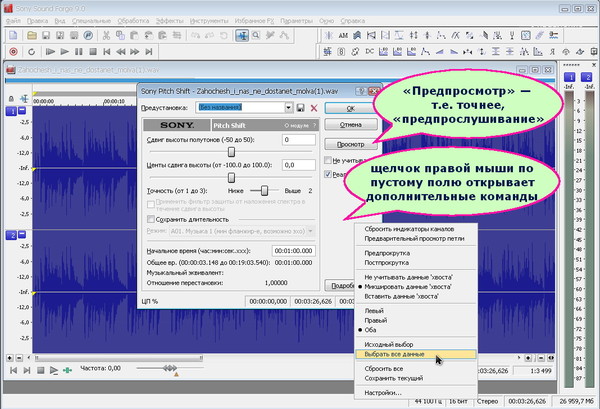Image resolution: width=600 pixels, height=409 pixels.
Task: Collapse channel 2 waveform minus button
Action: (22, 234)
